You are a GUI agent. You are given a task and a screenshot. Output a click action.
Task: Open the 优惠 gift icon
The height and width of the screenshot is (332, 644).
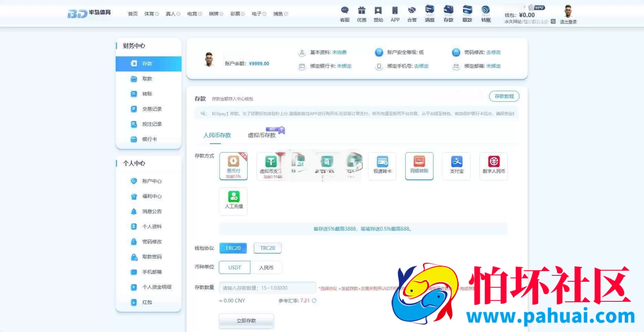(362, 14)
